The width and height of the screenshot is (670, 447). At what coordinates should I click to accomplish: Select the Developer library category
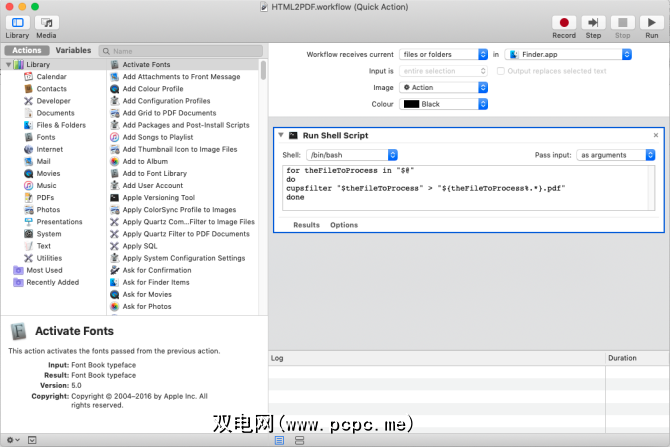(x=53, y=101)
